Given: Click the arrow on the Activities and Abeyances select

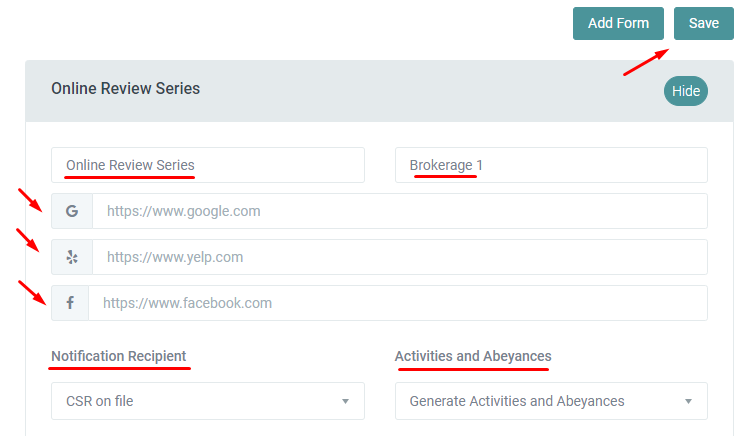Looking at the screenshot, I should click(688, 401).
